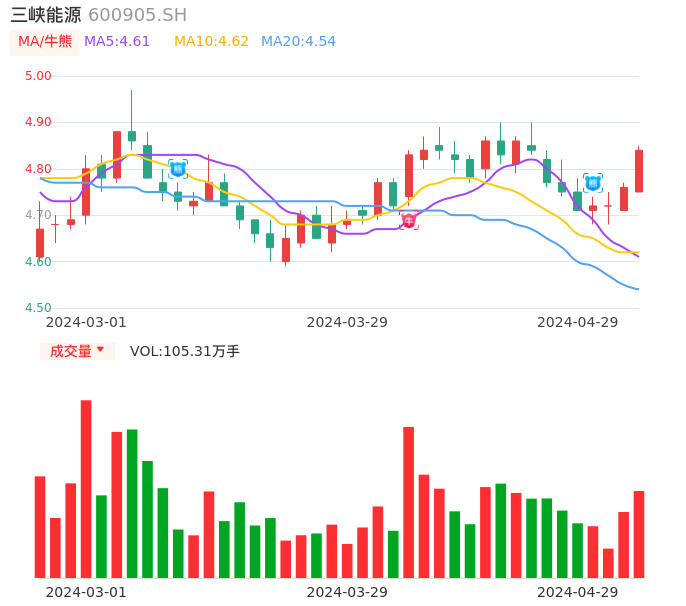Select the MA/牛熊 indicator tab

[45, 42]
